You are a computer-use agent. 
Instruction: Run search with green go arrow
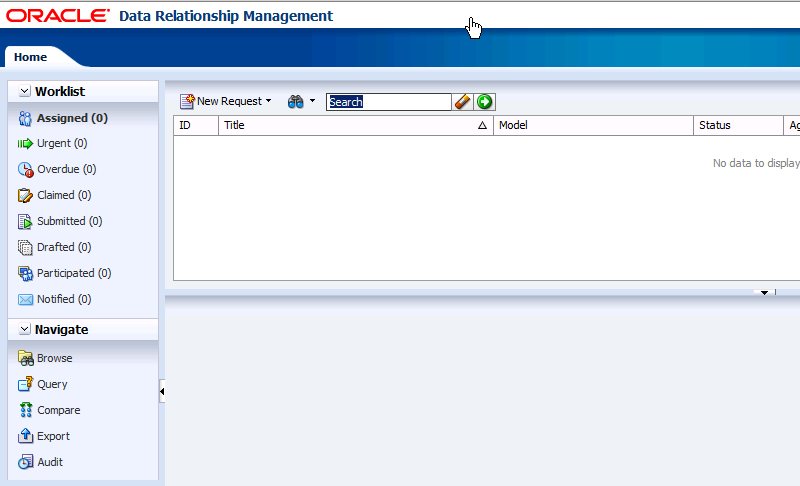click(484, 101)
